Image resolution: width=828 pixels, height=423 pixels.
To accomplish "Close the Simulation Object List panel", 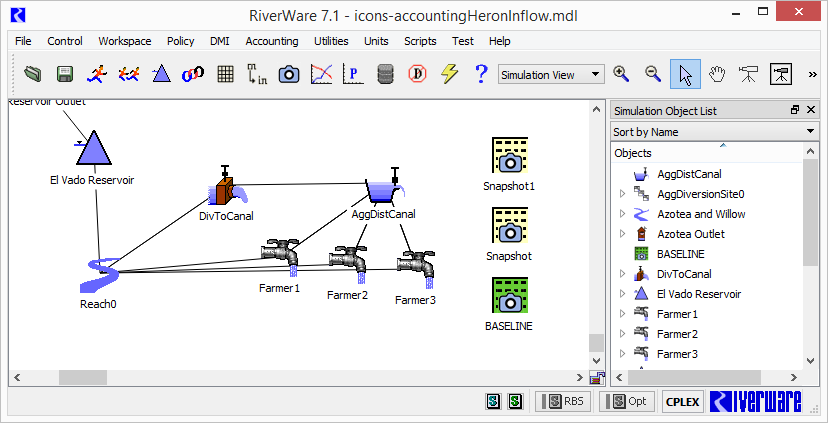I will tap(811, 110).
